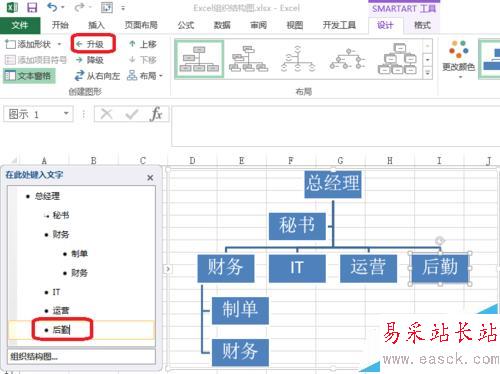
Task: Switch to the 开始 tab
Action: (60, 25)
